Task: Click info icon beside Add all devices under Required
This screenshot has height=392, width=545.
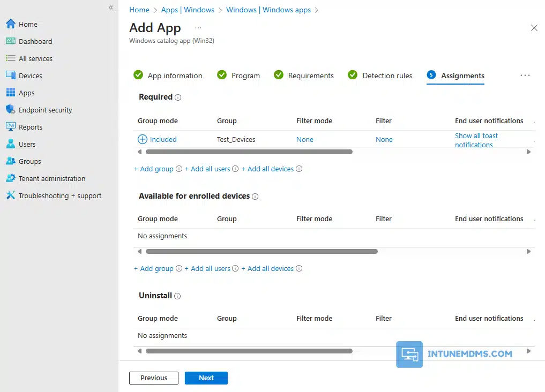Action: pos(299,169)
